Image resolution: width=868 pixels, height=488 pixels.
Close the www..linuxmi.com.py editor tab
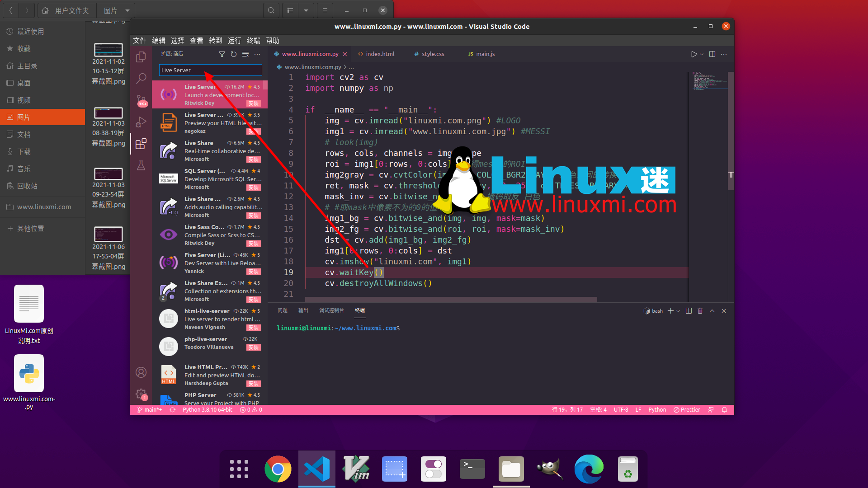345,54
